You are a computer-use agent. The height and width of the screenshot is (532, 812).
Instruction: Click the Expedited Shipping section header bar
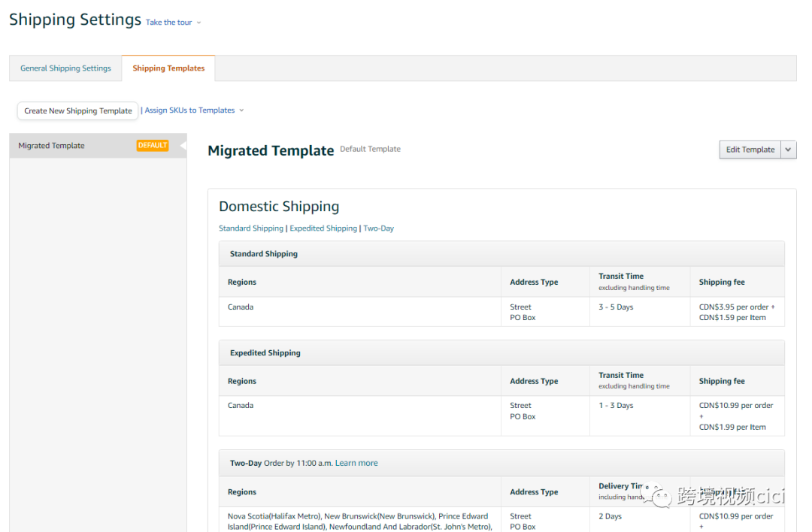[501, 353]
